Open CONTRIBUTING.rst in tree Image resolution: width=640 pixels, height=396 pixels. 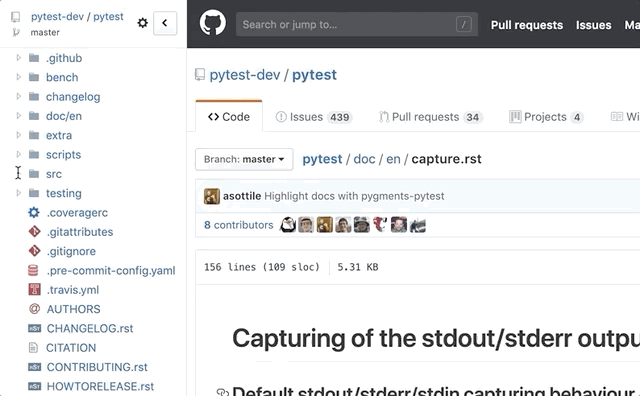point(97,367)
